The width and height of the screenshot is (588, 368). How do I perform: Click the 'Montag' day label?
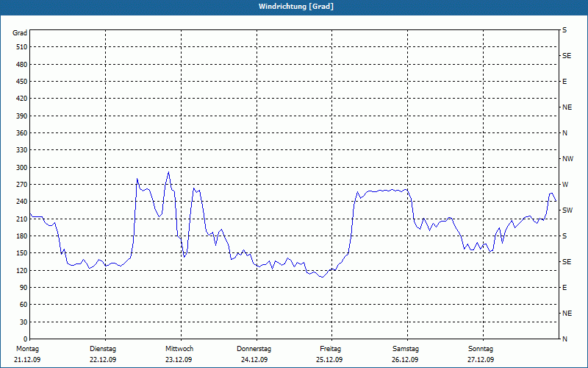point(28,349)
